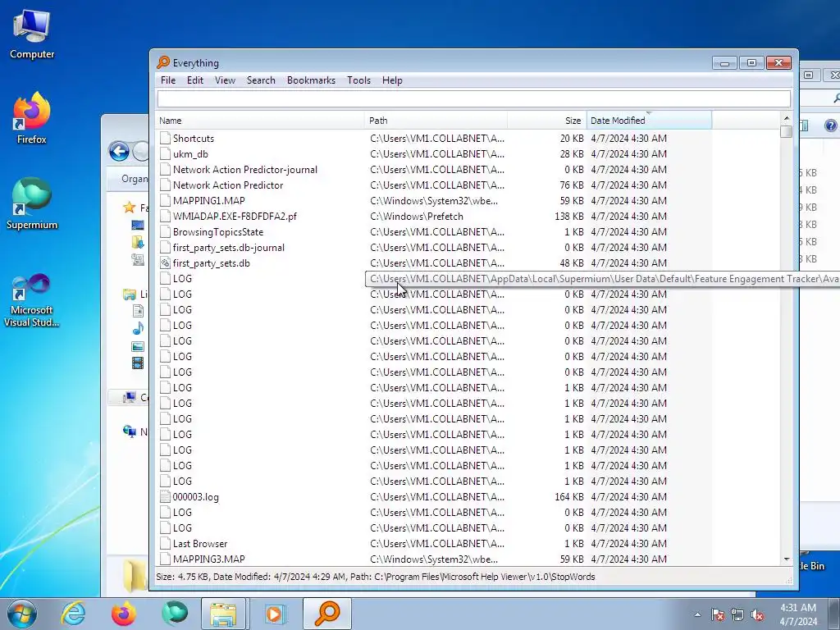Select the 000003.log file icon

[x=165, y=496]
